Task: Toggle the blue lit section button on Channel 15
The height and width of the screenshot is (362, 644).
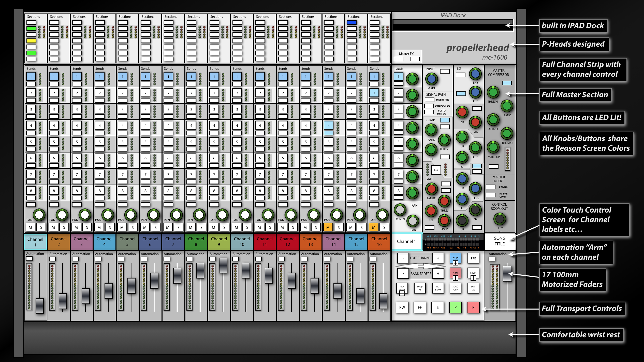Action: coord(352,22)
